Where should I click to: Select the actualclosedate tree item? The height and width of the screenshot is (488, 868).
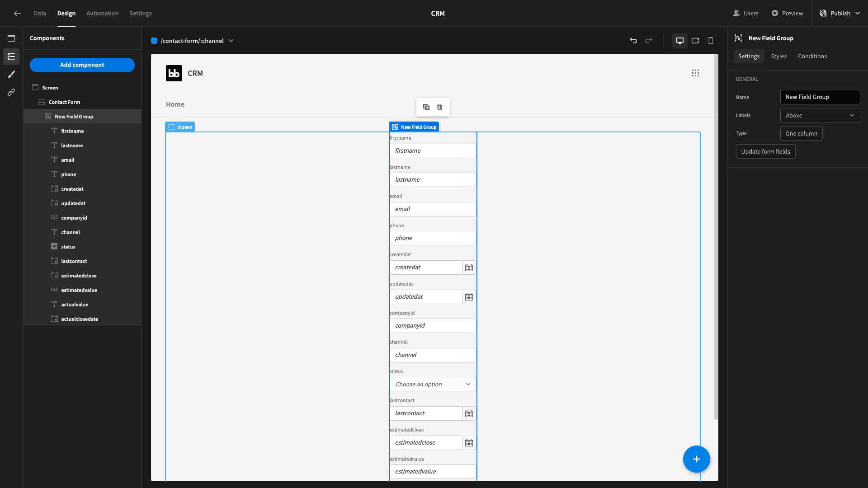[82, 319]
